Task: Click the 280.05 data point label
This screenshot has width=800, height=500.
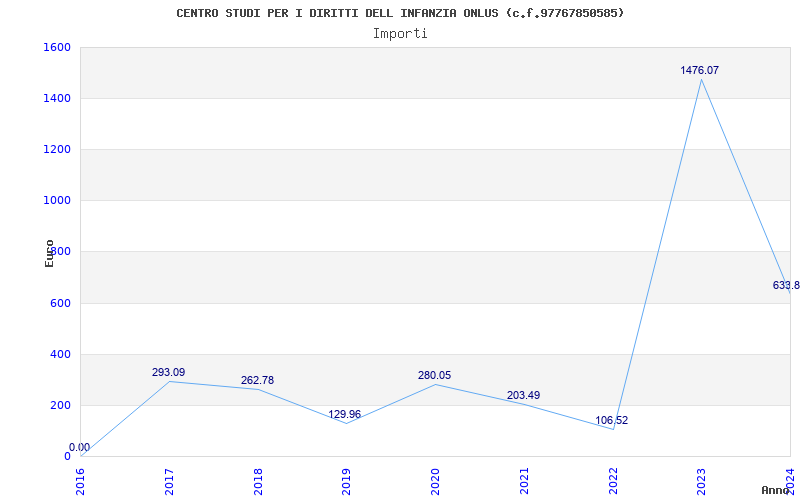Action: [434, 375]
